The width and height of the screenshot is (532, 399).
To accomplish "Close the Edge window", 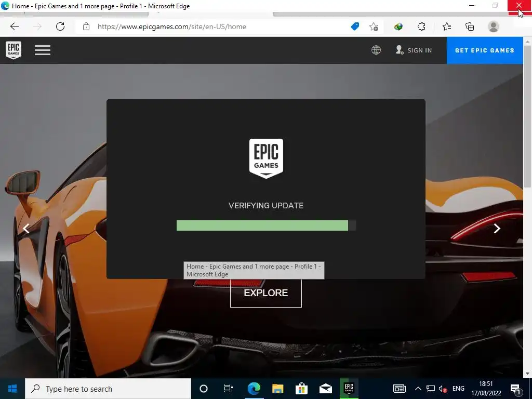I will coord(519,6).
